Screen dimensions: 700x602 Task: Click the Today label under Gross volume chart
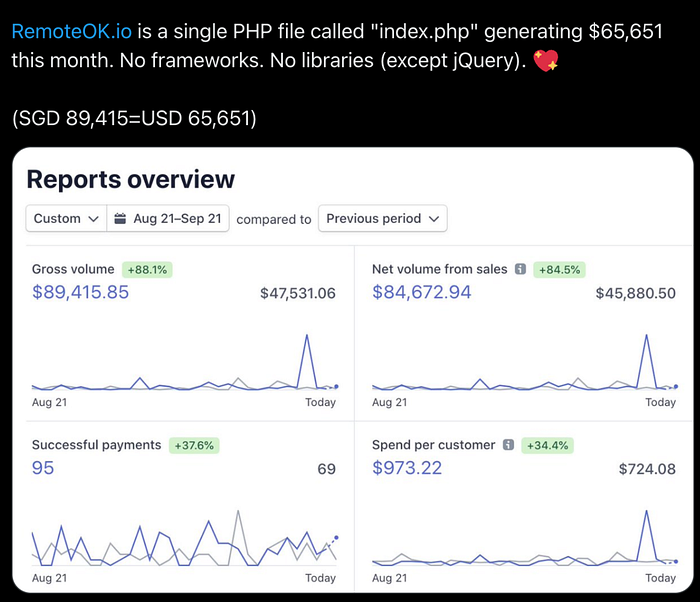tap(320, 402)
